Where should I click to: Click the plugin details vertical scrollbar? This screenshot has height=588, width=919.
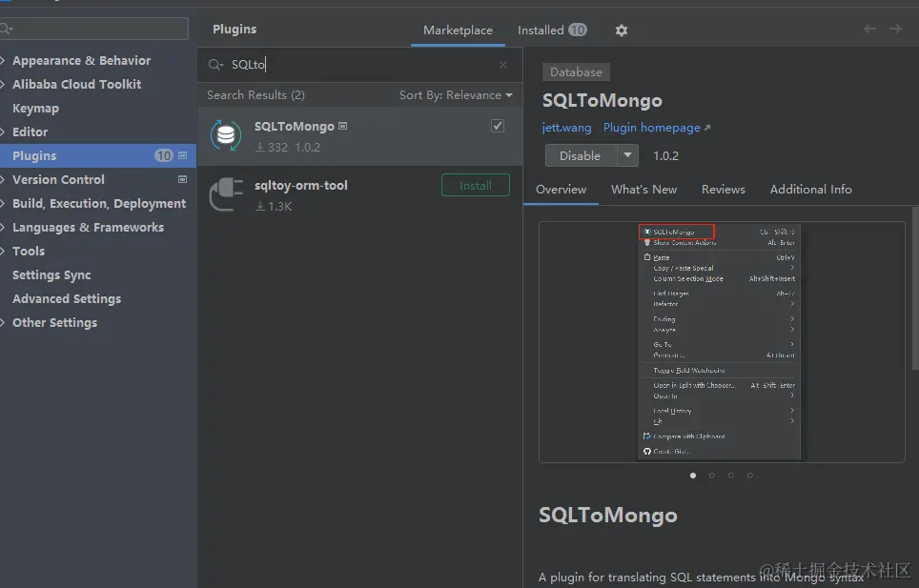[915, 288]
